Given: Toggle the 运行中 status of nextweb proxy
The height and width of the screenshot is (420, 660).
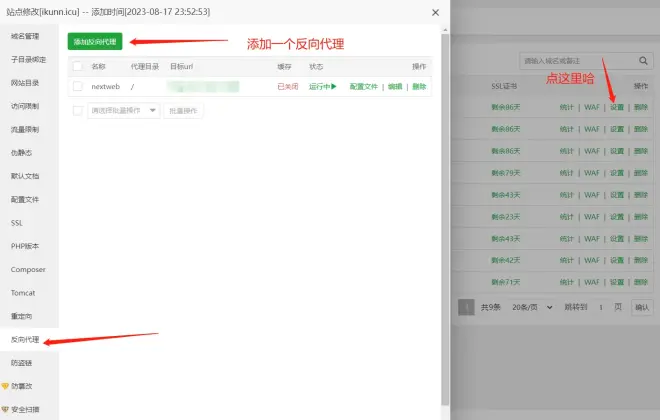Looking at the screenshot, I should tap(323, 86).
